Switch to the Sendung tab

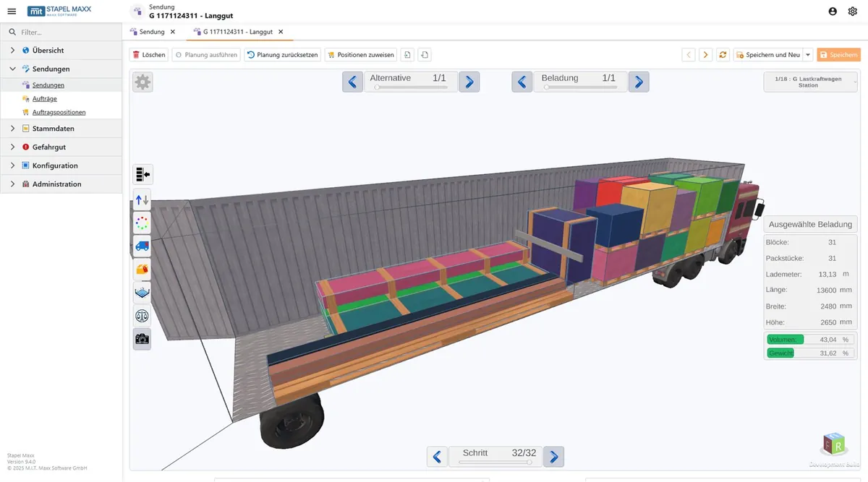147,32
